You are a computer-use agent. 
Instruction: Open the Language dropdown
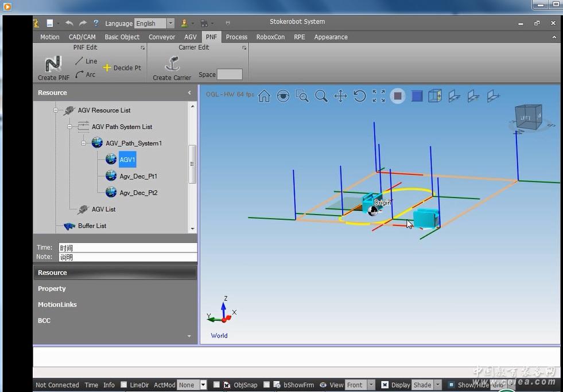(170, 24)
